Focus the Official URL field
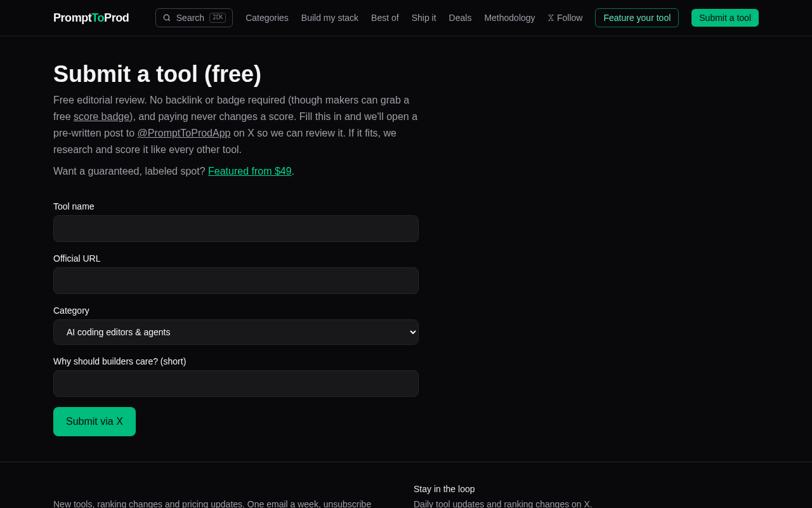This screenshot has height=508, width=812. point(236,281)
